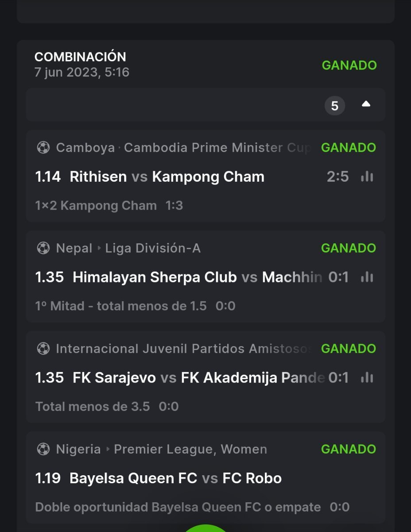Click the Doble oportunidad Bayelsa Queen FC market

(x=178, y=507)
